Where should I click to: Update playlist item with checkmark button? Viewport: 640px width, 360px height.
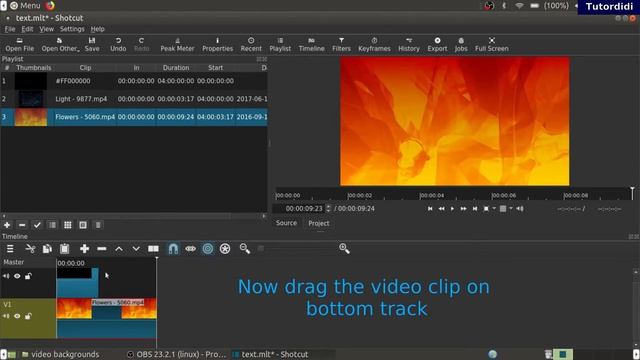(37, 225)
